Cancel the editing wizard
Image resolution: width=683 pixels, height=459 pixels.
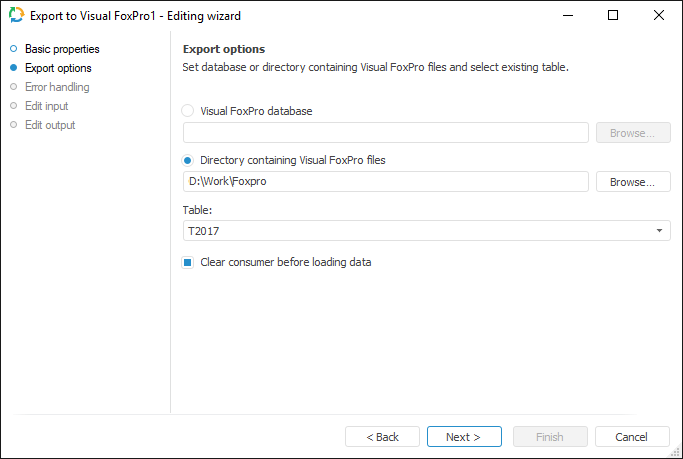tap(632, 437)
